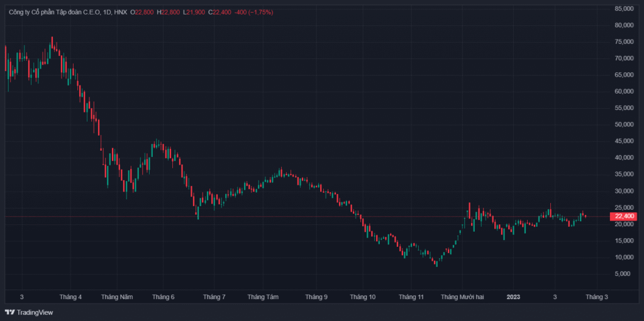Click the Tháng 7 time axis label
The width and height of the screenshot is (644, 321).
pyautogui.click(x=214, y=297)
